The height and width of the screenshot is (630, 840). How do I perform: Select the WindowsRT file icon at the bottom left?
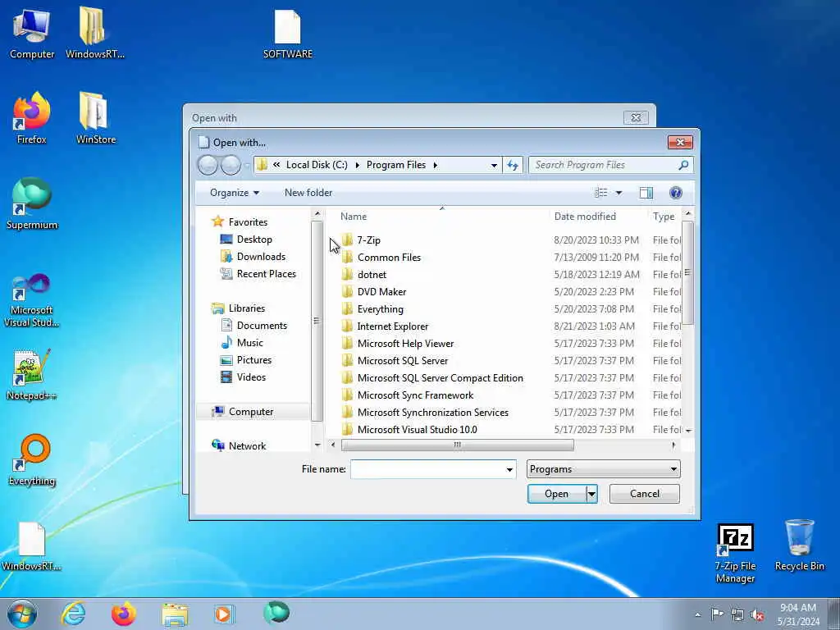(x=32, y=546)
